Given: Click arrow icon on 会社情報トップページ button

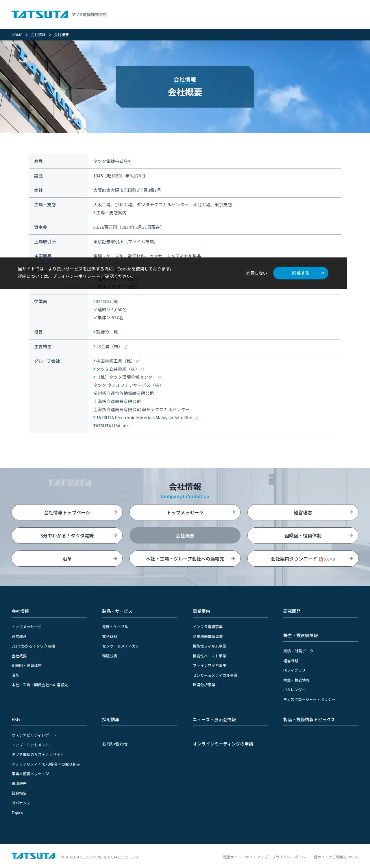Looking at the screenshot, I should click(x=115, y=512).
